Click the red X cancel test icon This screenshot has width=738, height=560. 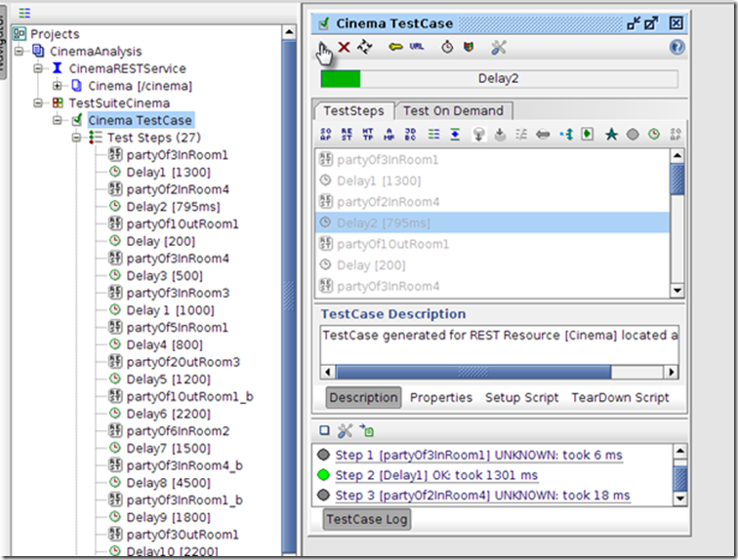(x=345, y=47)
